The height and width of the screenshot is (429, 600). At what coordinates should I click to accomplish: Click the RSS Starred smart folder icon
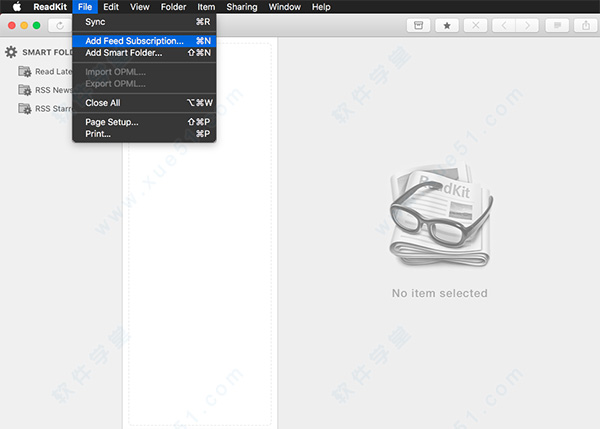click(25, 109)
